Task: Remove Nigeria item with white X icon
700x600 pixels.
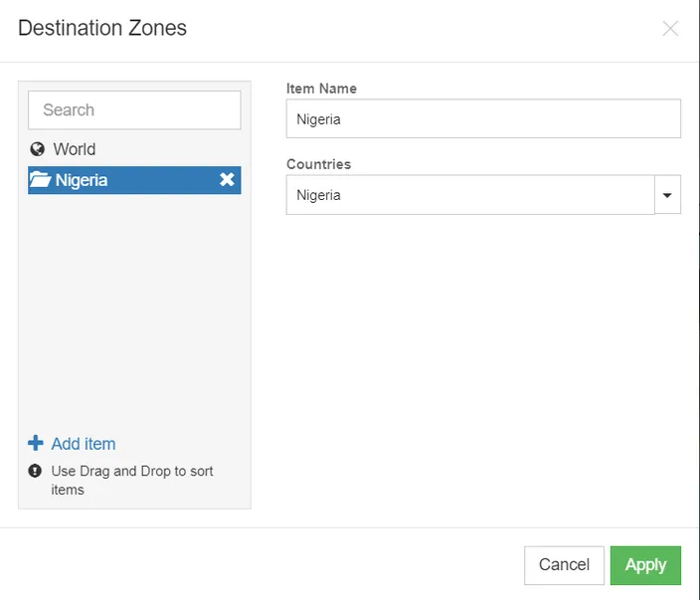Action: [227, 179]
